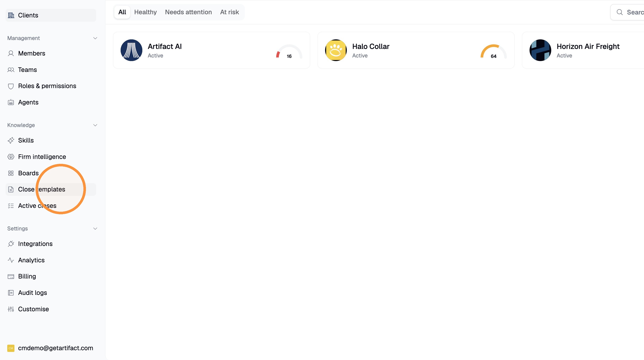This screenshot has height=360, width=644.
Task: Click the Skills sparkle icon
Action: 11,140
